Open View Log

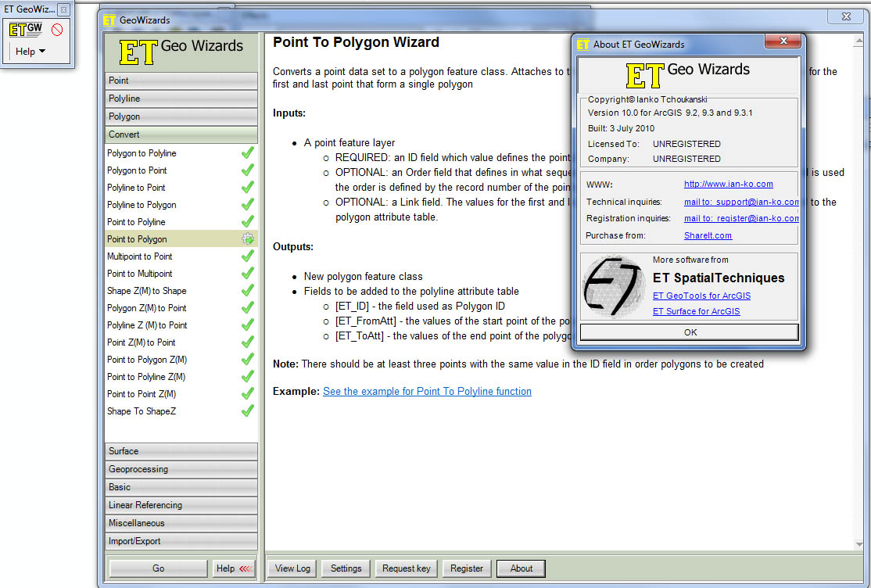pyautogui.click(x=292, y=568)
